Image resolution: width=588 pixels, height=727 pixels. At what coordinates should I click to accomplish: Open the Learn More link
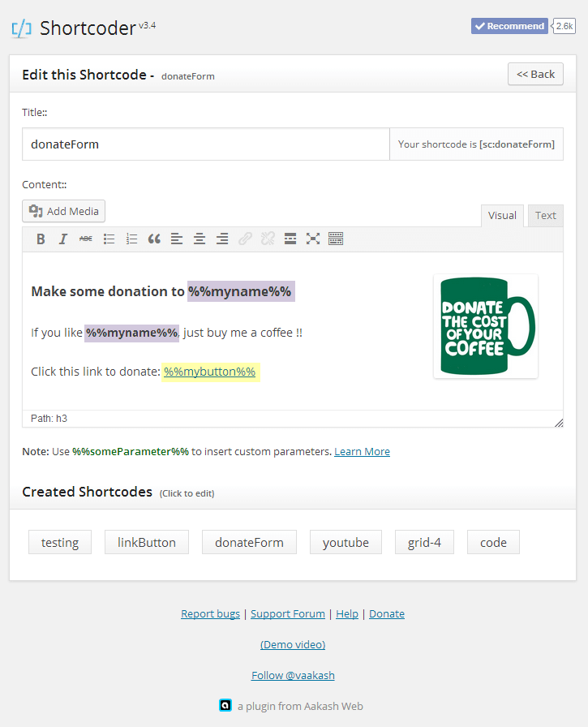point(362,451)
